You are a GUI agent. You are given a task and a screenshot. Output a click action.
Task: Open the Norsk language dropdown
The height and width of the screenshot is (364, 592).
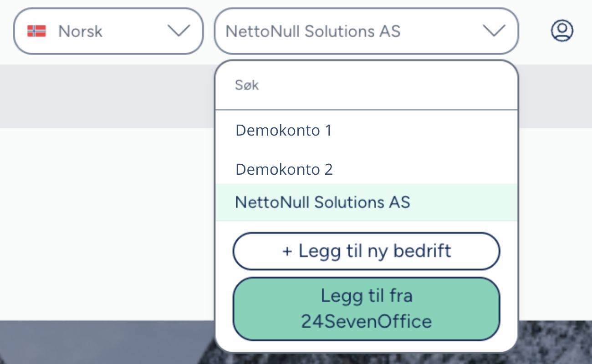[x=108, y=31]
